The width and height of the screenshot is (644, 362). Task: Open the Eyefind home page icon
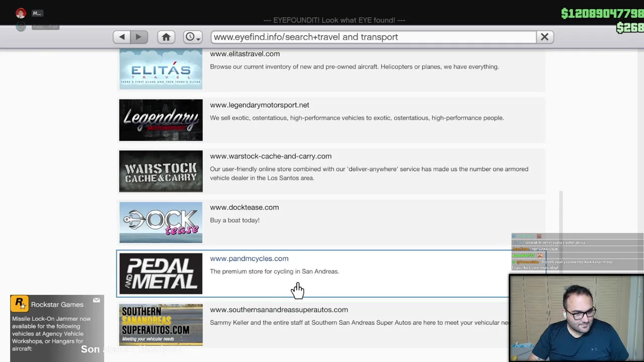coord(166,37)
